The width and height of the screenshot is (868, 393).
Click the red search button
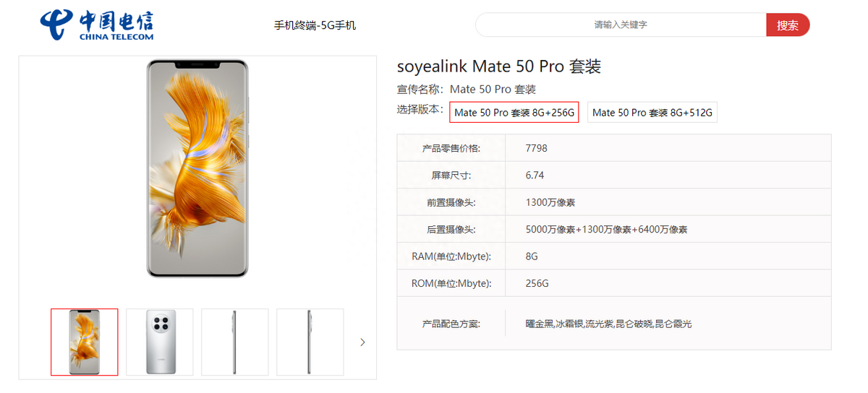(x=787, y=25)
